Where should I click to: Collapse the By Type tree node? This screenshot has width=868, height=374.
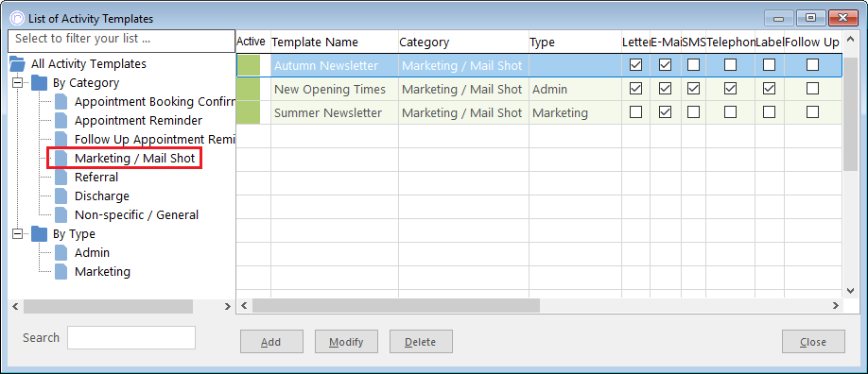click(x=18, y=234)
